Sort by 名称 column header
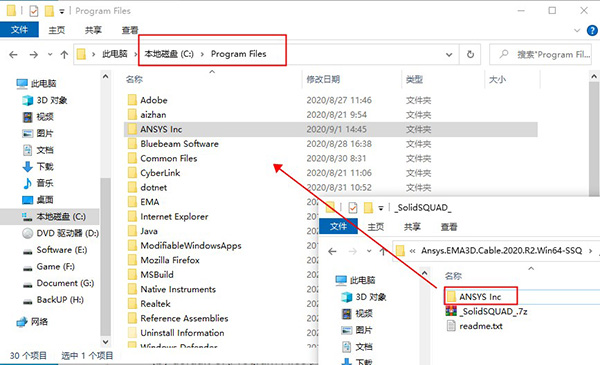 pyautogui.click(x=134, y=79)
